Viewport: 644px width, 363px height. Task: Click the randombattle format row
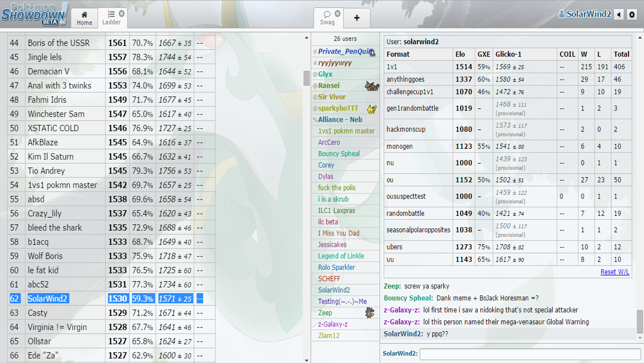508,213
